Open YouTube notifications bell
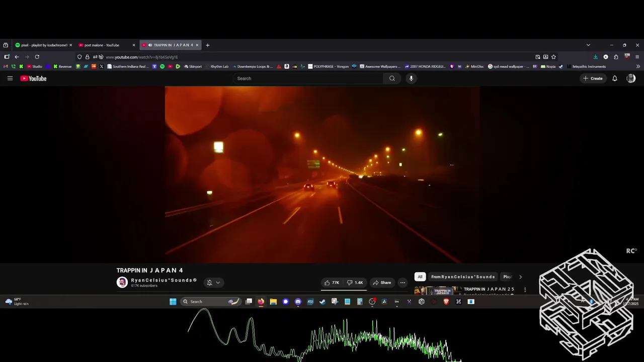644x362 pixels. pos(614,78)
